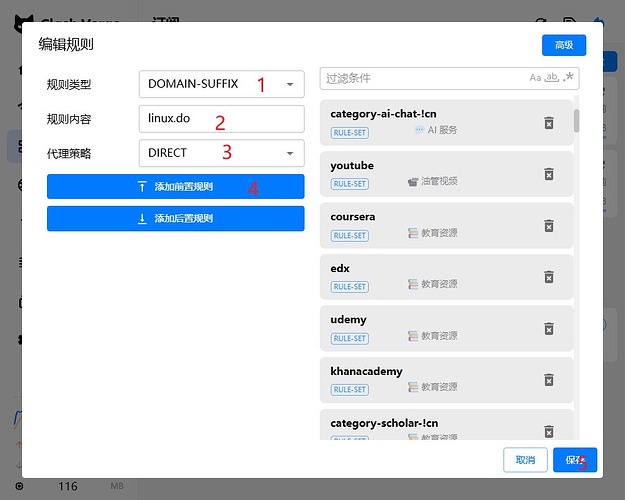Click 取消 to cancel editing

coord(525,460)
